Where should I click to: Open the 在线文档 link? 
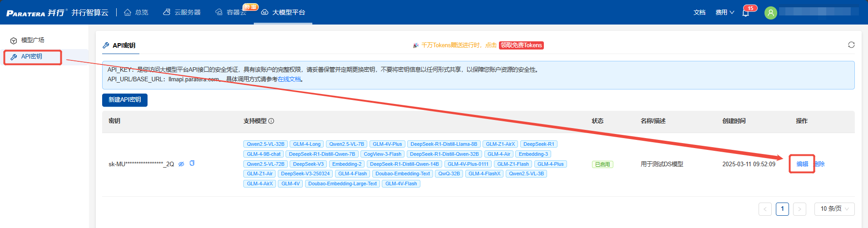(x=289, y=79)
